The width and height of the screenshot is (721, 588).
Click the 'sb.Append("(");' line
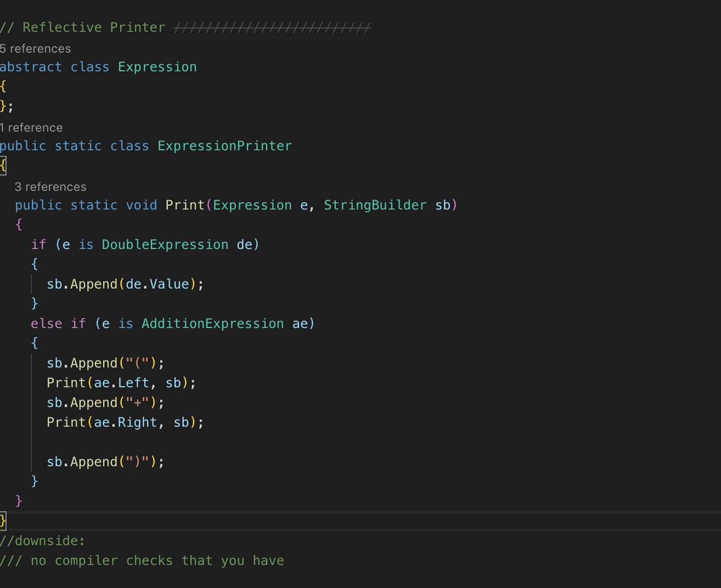(105, 363)
